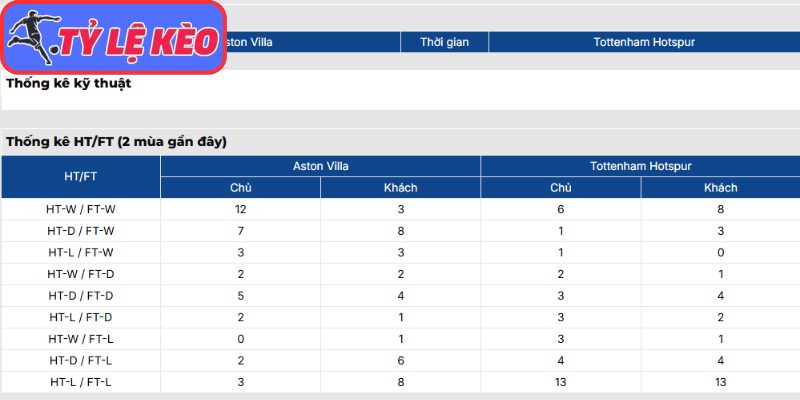The image size is (800, 400).
Task: Click the Thống kê kỹ thuật heading
Action: click(x=68, y=83)
